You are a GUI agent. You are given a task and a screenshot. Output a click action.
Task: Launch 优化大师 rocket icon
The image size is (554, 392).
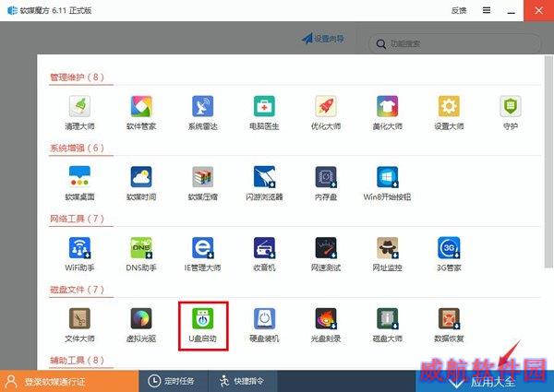point(326,106)
